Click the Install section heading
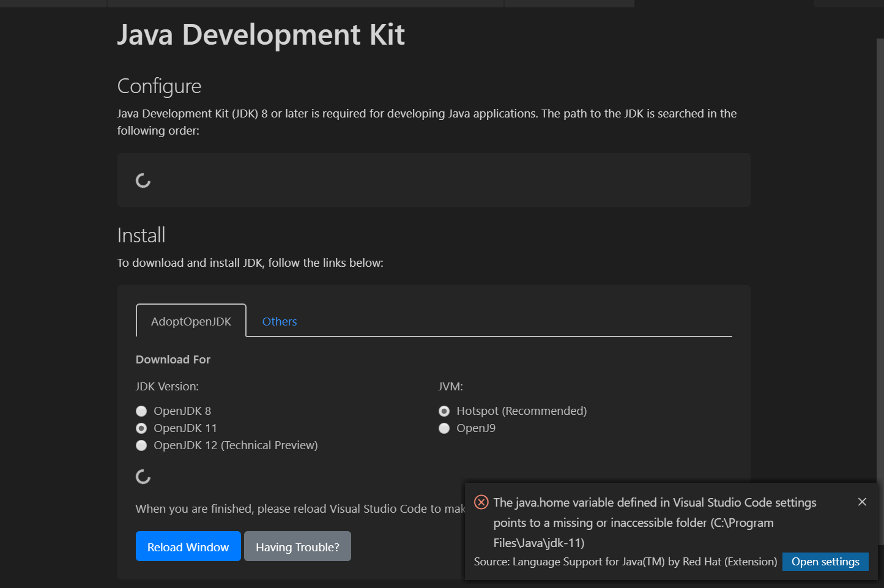Viewport: 884px width, 588px height. tap(141, 234)
